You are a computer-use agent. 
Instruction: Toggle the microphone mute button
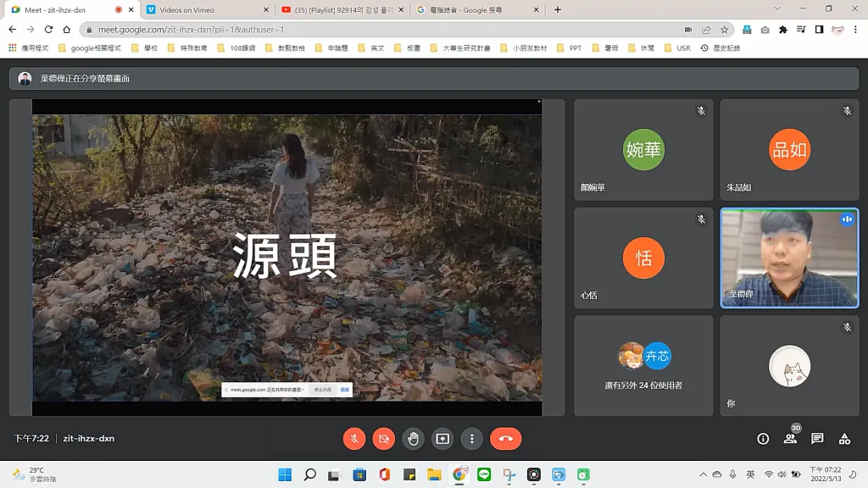(354, 439)
